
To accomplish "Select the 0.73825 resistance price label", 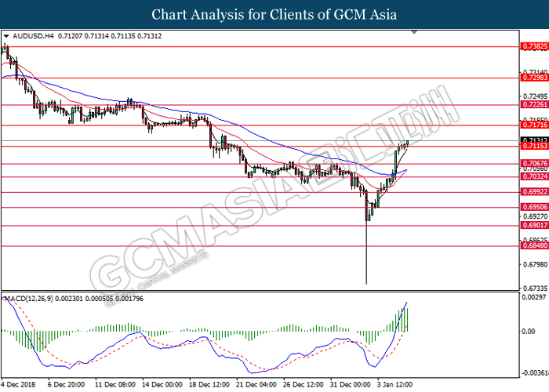I will click(534, 46).
